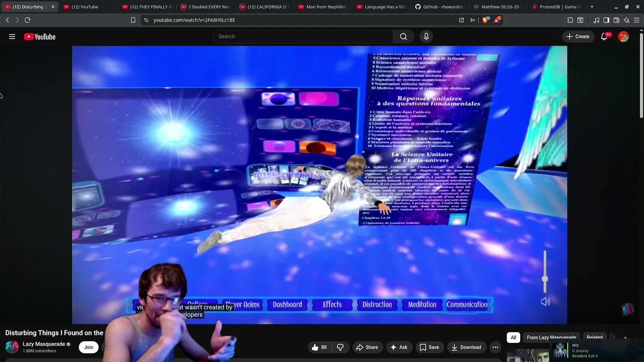Show more filter chips with right arrow
This screenshot has width=644, height=362.
(625, 338)
